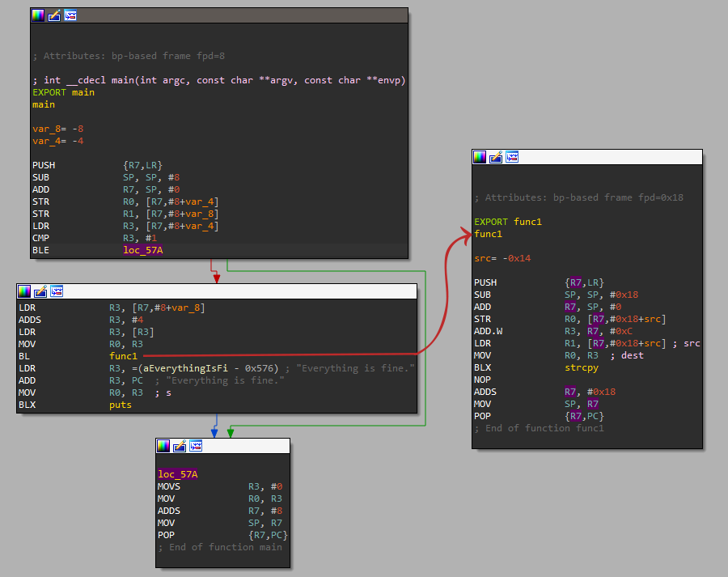Viewport: 728px width, 577px height.
Task: Click the pencil edit icon on loc_57A block
Action: pyautogui.click(x=180, y=446)
